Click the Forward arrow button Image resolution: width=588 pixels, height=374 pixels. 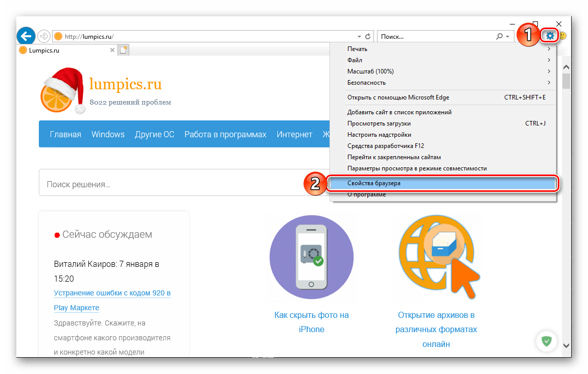44,36
